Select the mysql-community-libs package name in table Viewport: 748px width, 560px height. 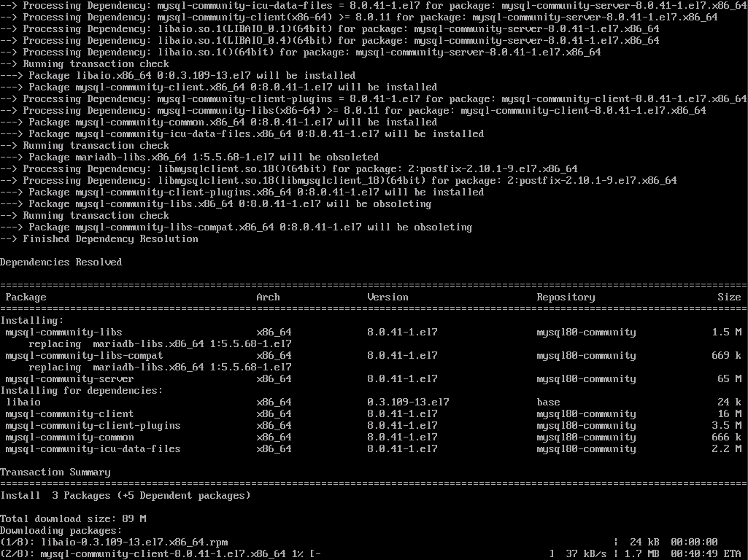[x=64, y=332]
